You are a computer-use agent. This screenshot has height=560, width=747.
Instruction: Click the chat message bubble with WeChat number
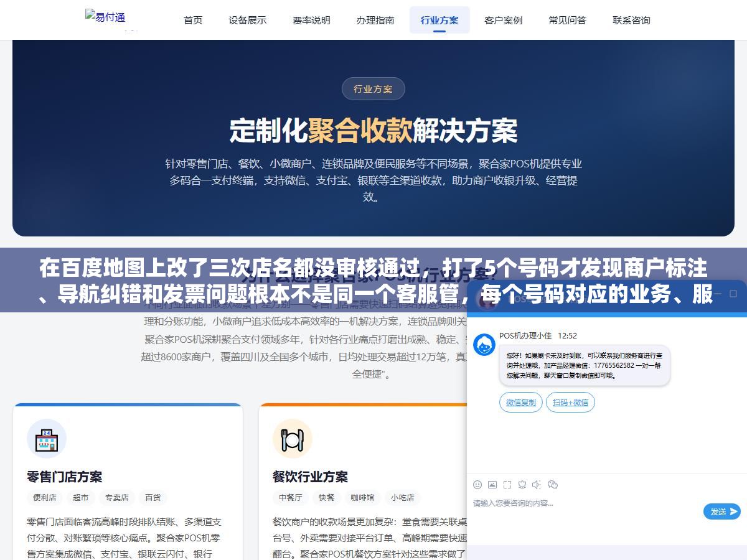(585, 365)
